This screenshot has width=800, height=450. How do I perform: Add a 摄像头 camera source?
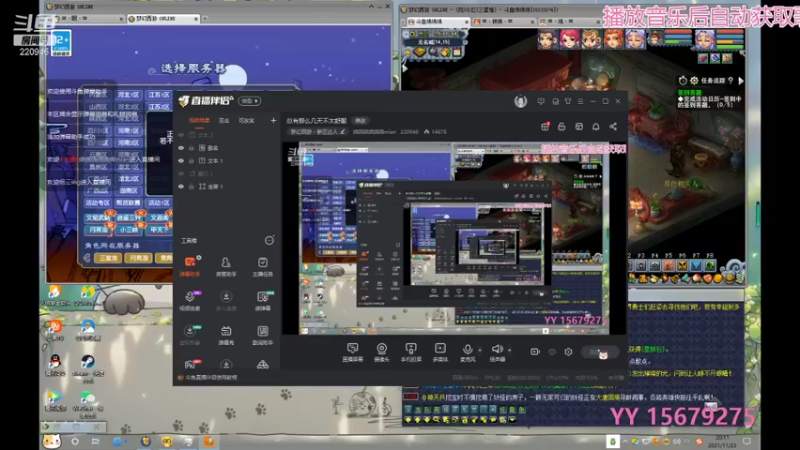[x=382, y=352]
